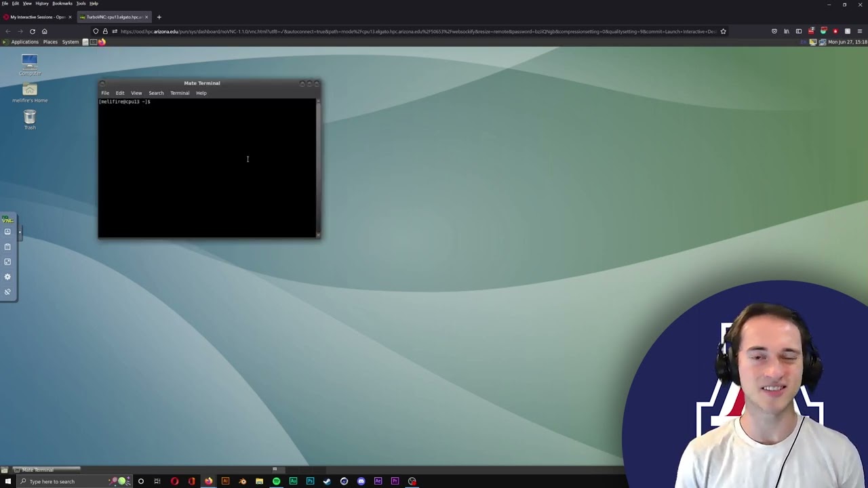Open Mate Terminal Search menu
This screenshot has width=868, height=488.
pyautogui.click(x=156, y=93)
